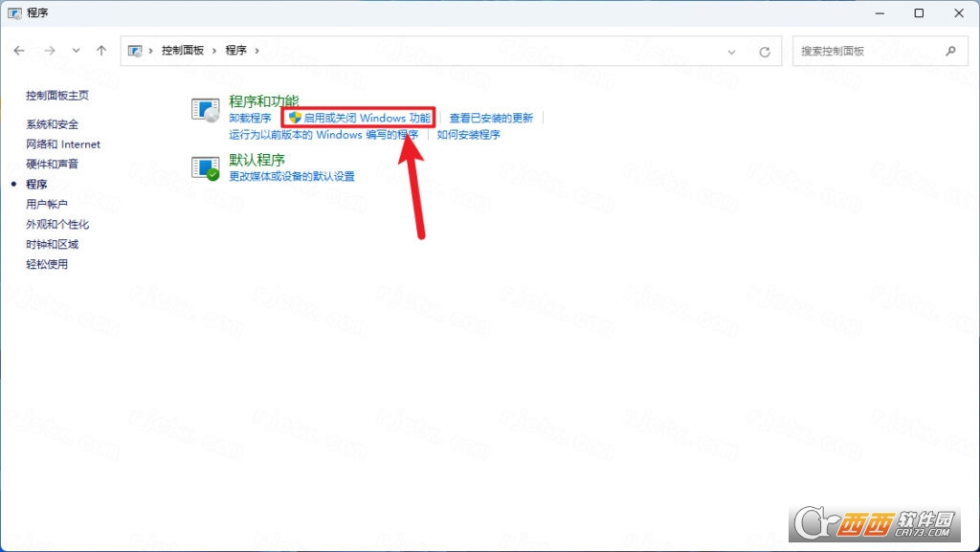Click the 程序和功能 icon
The image size is (980, 552).
point(206,110)
